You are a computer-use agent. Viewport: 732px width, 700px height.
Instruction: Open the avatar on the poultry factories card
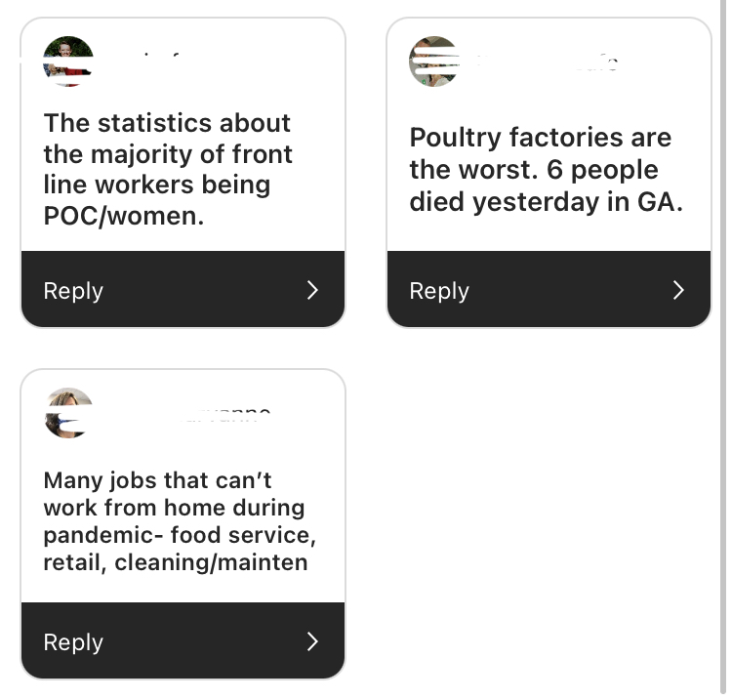pyautogui.click(x=434, y=62)
